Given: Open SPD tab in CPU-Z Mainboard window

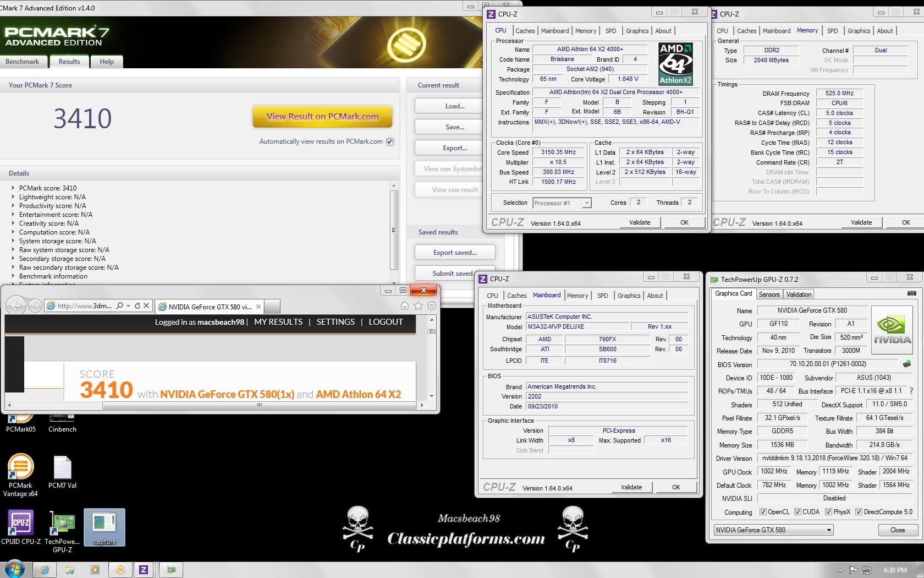Looking at the screenshot, I should pyautogui.click(x=603, y=296).
